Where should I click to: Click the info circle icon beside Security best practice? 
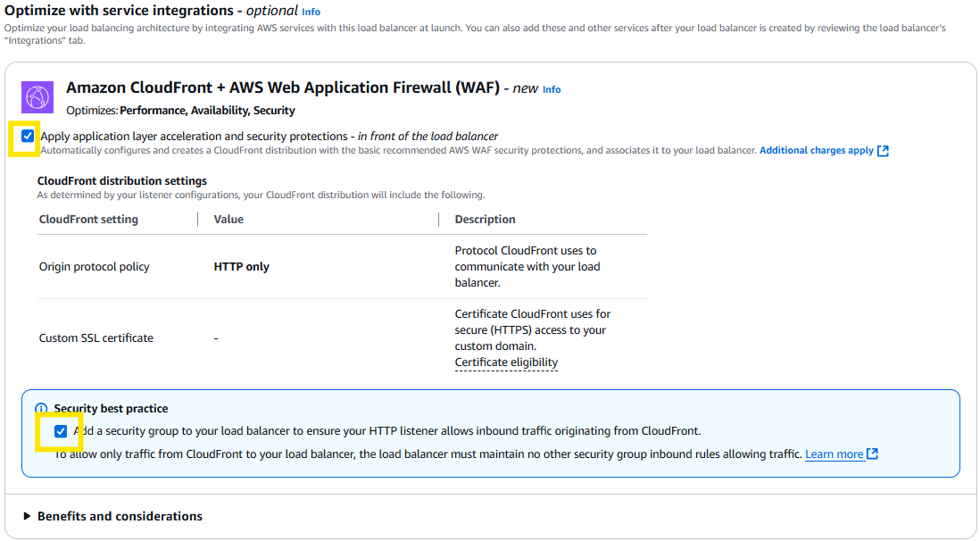coord(41,408)
